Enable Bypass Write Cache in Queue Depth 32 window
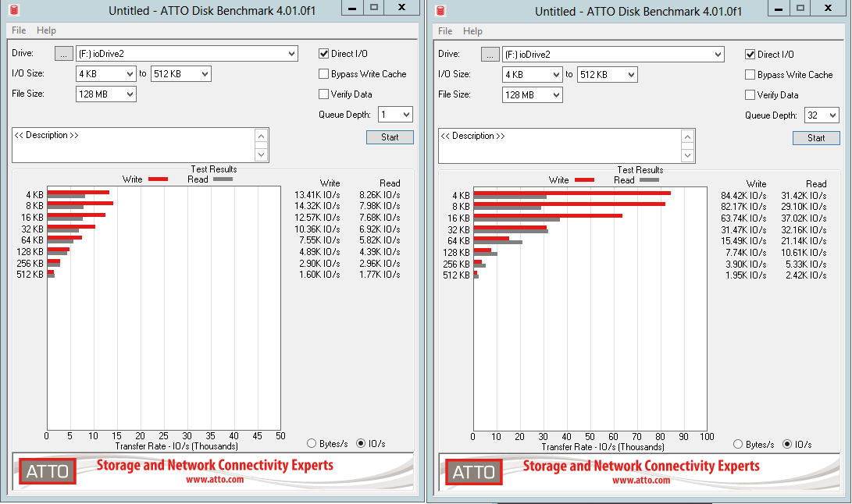This screenshot has width=852, height=504. (750, 74)
